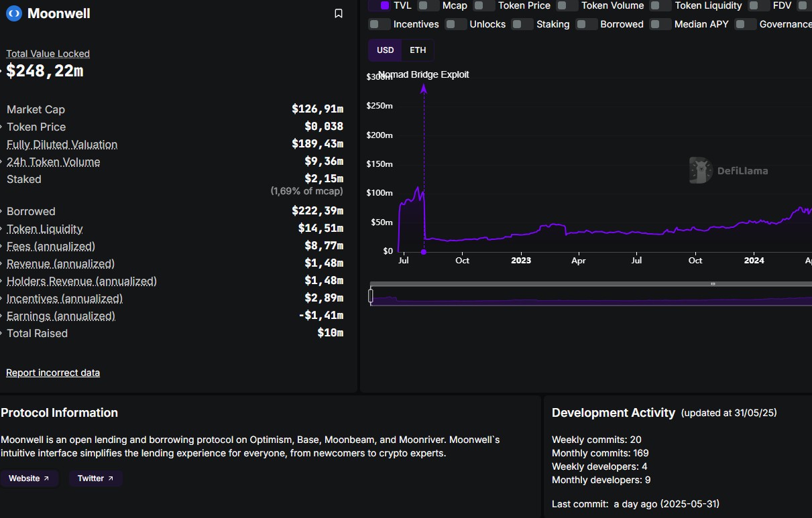Click the Total Value Locked label
Screen dimensions: 812x518
pyautogui.click(x=48, y=54)
